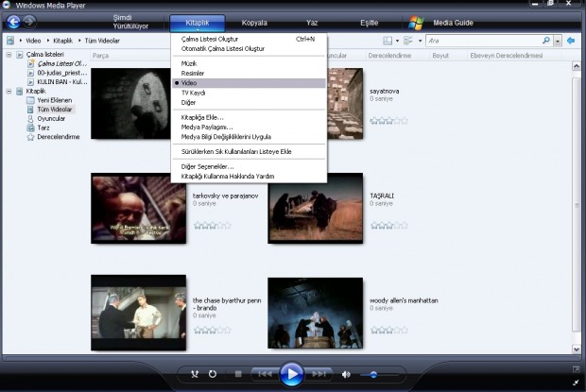Select Tarz in library tree
This screenshot has height=392, width=586.
coord(43,128)
